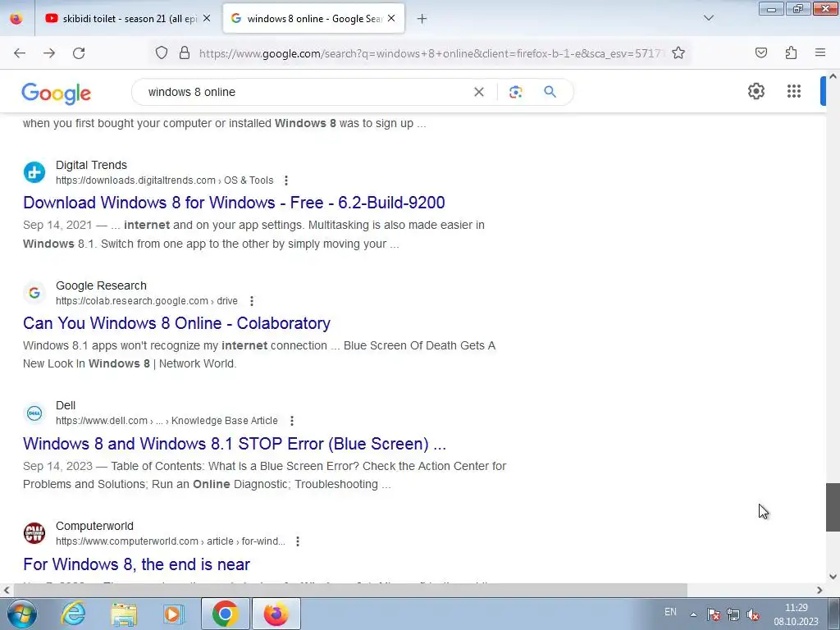The height and width of the screenshot is (630, 840).
Task: Close the skibidi toilet tab
Action: tap(207, 18)
